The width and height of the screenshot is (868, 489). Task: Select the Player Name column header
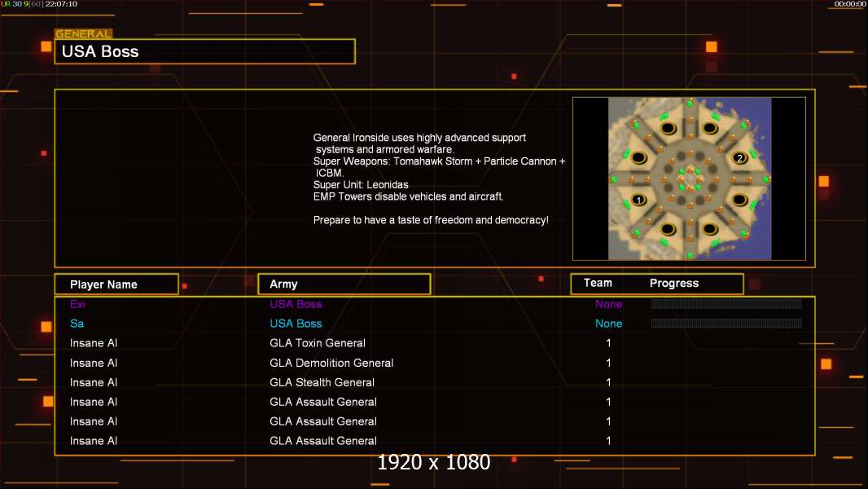116,284
